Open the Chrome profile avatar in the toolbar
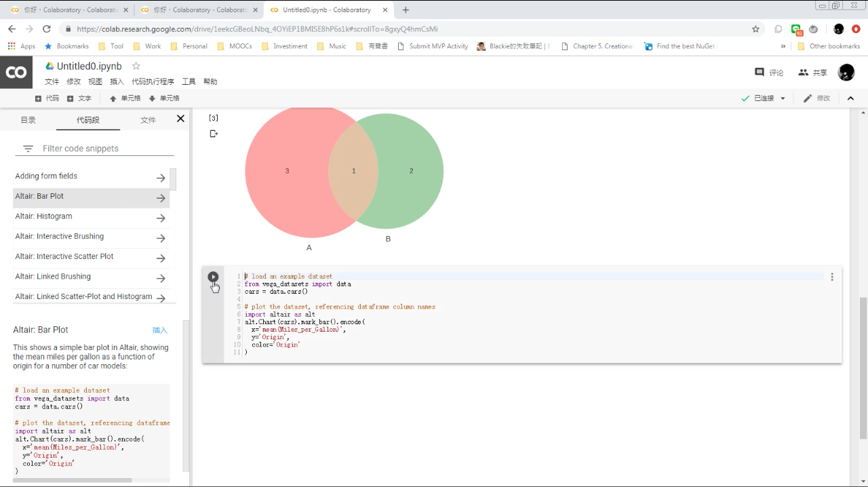This screenshot has width=868, height=487. 839,29
